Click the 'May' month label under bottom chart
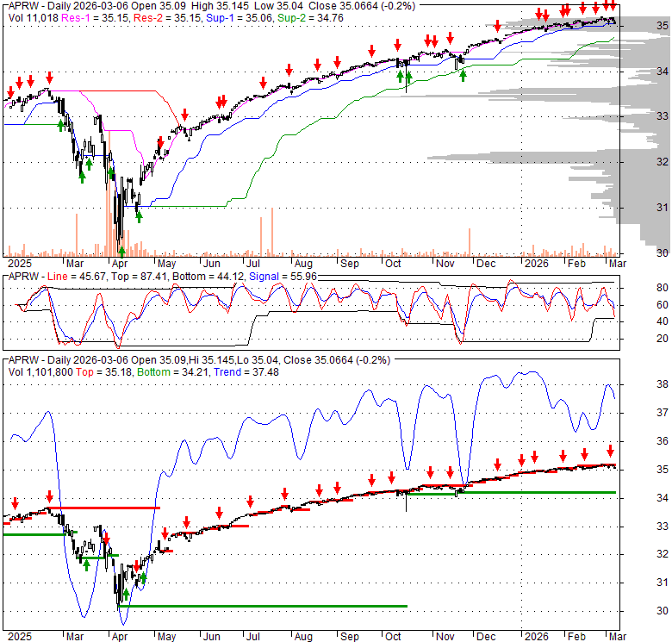Screen dimensions: 672x642 click(x=167, y=637)
